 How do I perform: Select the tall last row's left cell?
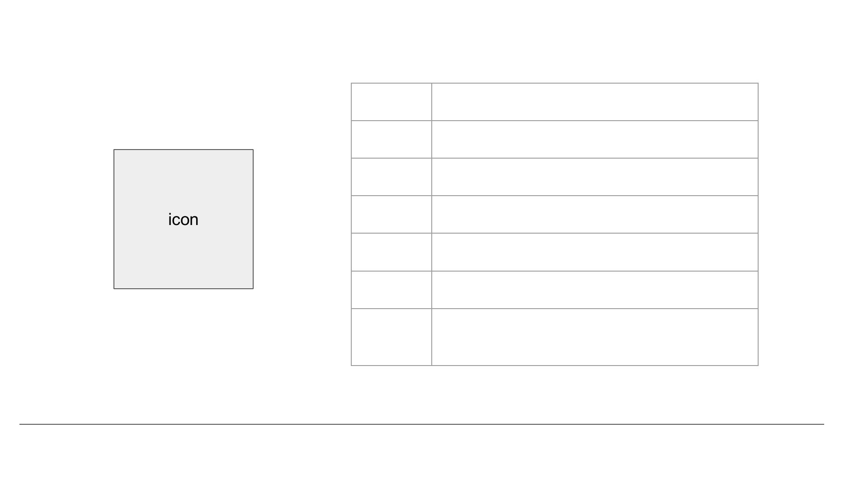pyautogui.click(x=392, y=337)
